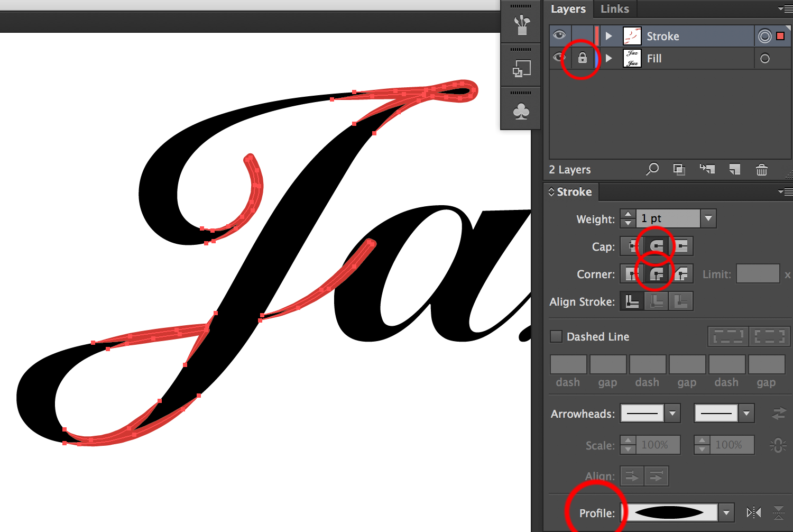Viewport: 793px width, 532px height.
Task: Click the end arrowhead preview box
Action: click(x=716, y=413)
